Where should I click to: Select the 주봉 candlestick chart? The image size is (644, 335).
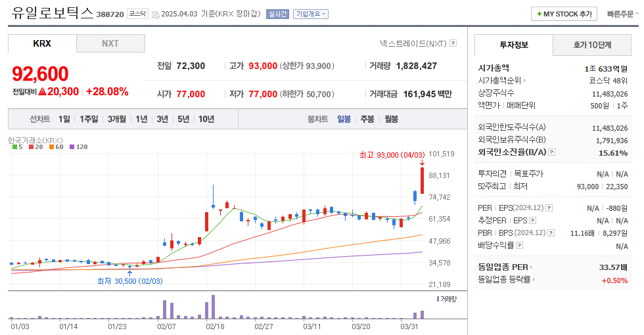tap(367, 119)
